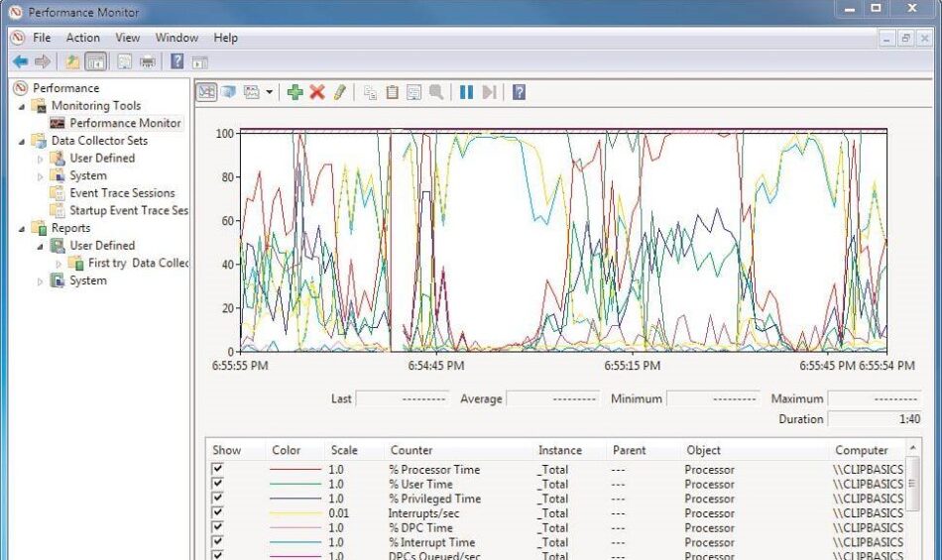Toggle the Show/Hide Action Pane icon
Image resolution: width=942 pixels, height=560 pixels.
coord(200,62)
